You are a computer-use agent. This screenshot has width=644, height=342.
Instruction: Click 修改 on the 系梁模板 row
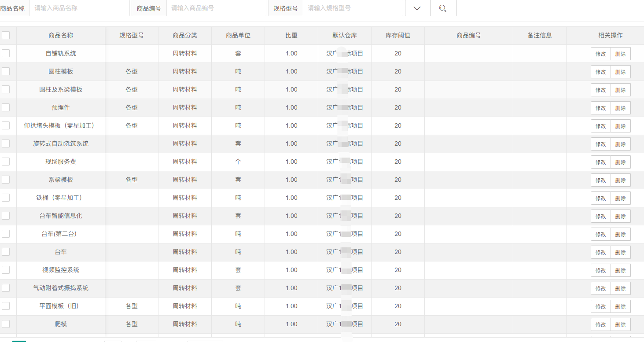(x=600, y=180)
